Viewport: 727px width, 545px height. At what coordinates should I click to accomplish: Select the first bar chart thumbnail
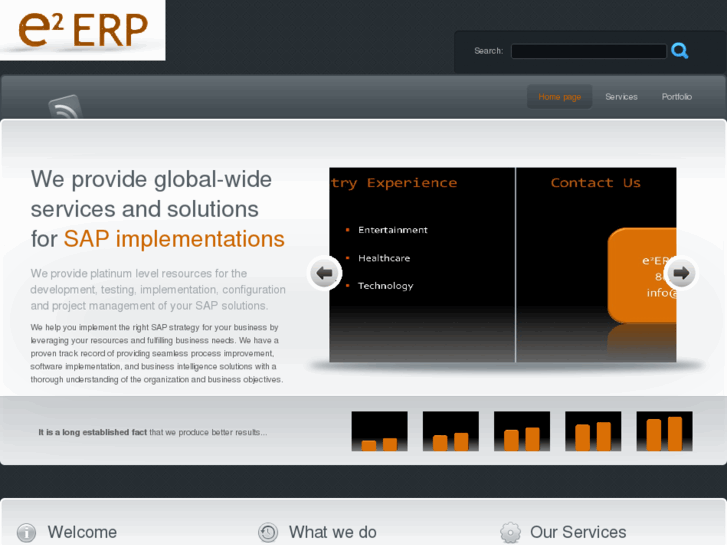(x=380, y=431)
